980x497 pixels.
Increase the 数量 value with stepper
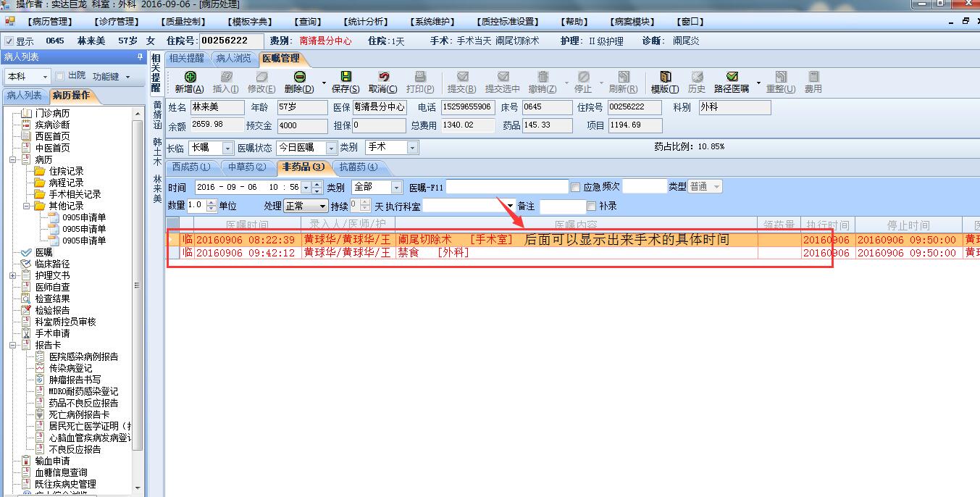coord(212,202)
